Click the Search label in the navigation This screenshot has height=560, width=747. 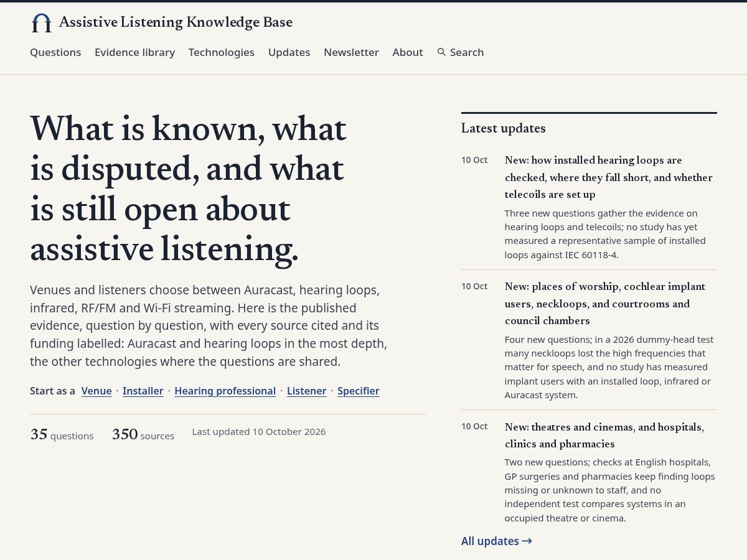pyautogui.click(x=467, y=52)
